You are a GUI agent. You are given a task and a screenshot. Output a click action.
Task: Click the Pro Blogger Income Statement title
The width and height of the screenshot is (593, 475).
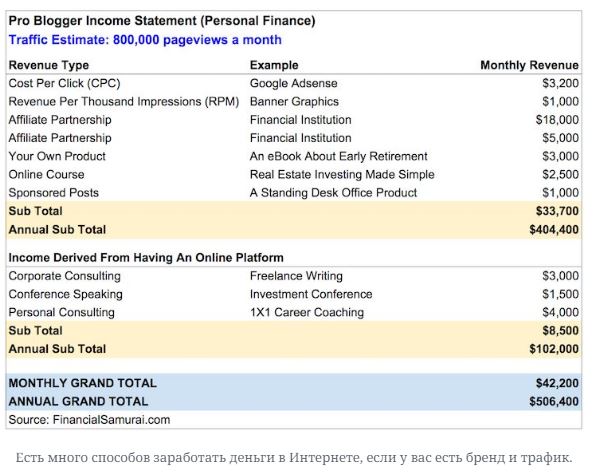pos(162,21)
